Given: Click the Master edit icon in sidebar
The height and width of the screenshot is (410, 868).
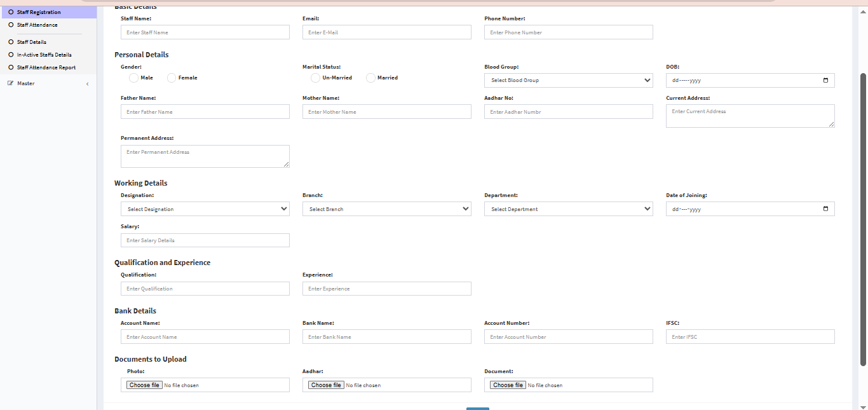Looking at the screenshot, I should 11,83.
